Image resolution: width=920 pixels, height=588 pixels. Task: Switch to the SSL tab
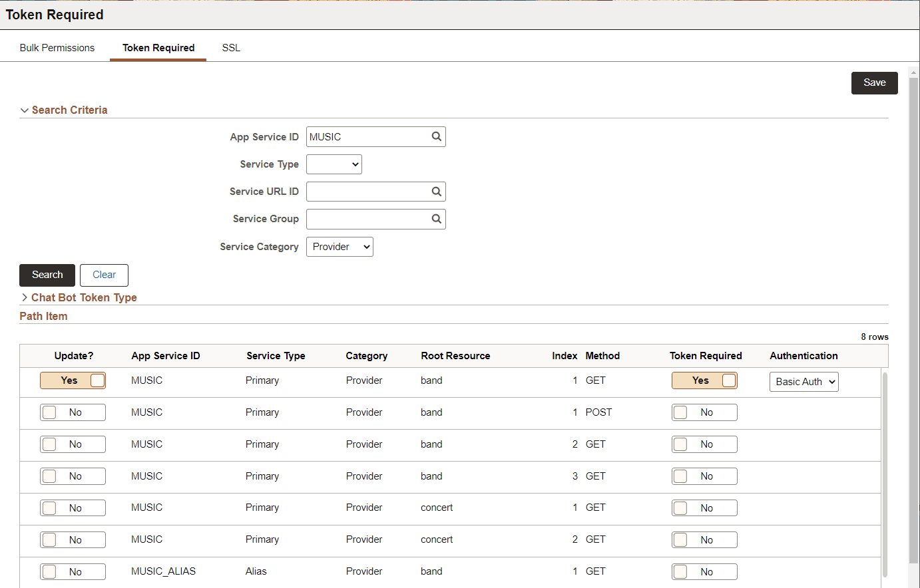(231, 48)
